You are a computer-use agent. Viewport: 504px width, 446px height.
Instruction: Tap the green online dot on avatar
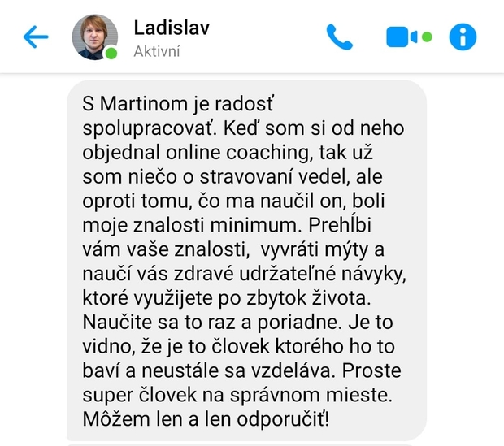[111, 53]
